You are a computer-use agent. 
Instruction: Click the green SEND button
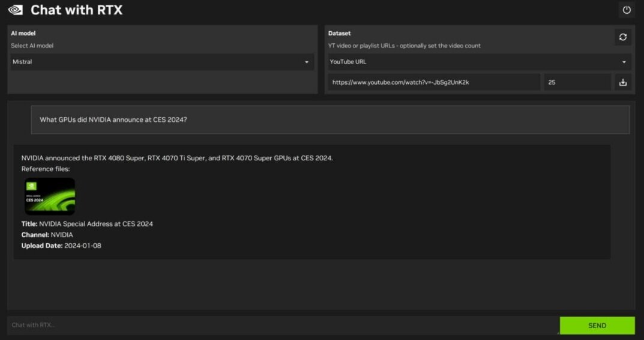(597, 325)
